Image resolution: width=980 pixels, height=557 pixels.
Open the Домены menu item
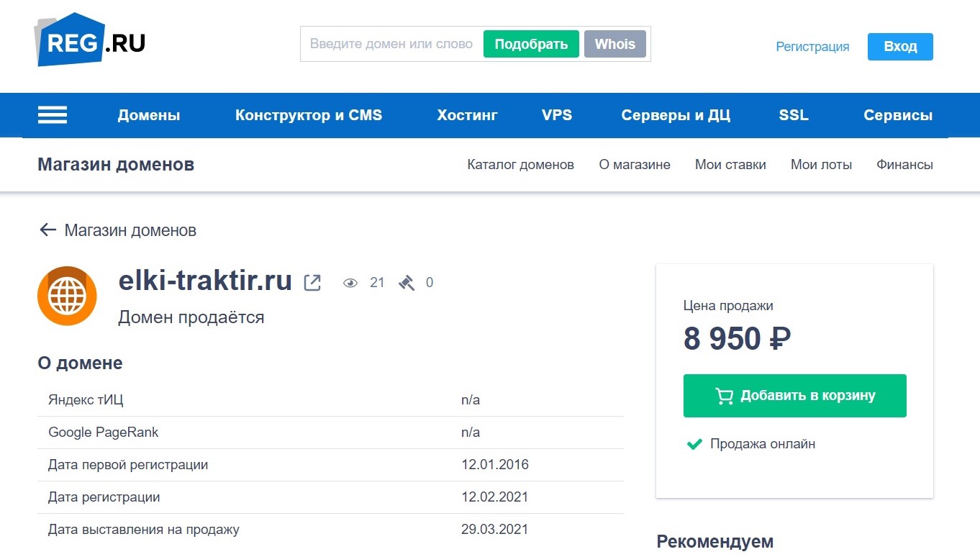149,114
